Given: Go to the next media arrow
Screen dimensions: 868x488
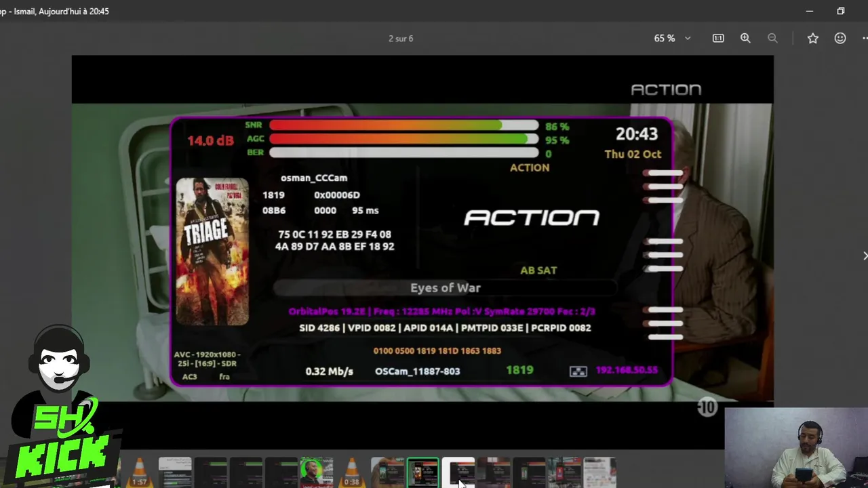Looking at the screenshot, I should coord(865,256).
